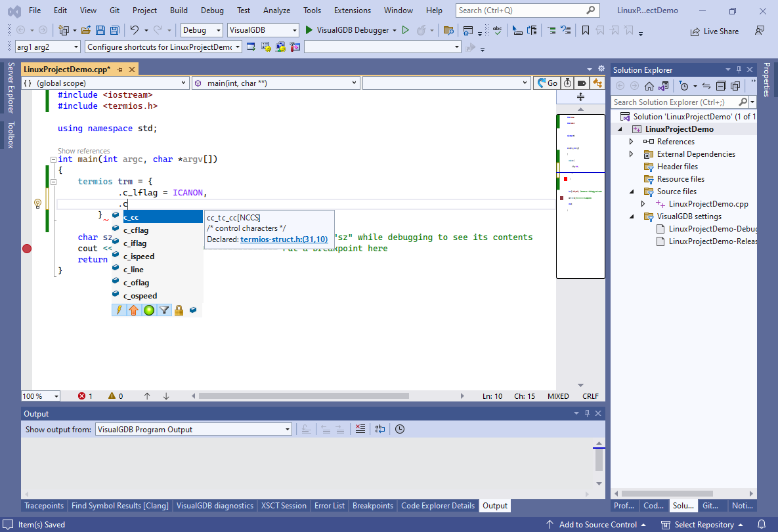Open the termios-struct.h declaration link

point(284,239)
